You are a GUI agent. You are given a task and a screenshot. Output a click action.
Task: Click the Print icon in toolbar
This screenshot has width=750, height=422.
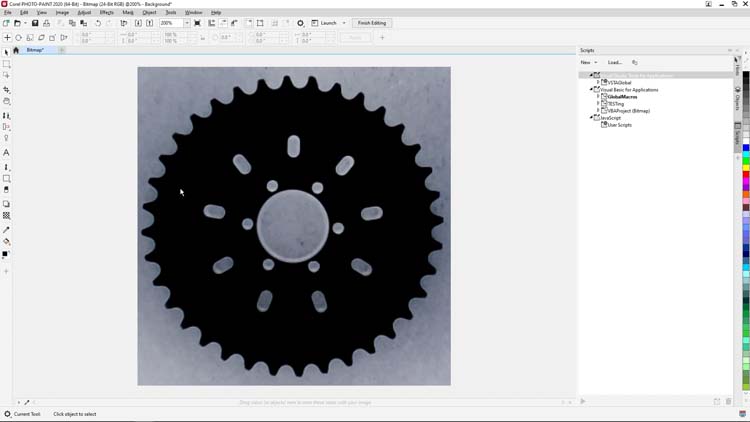(46, 23)
